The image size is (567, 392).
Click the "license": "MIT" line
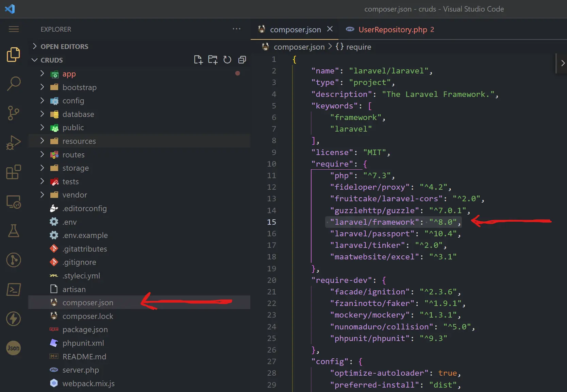click(350, 152)
